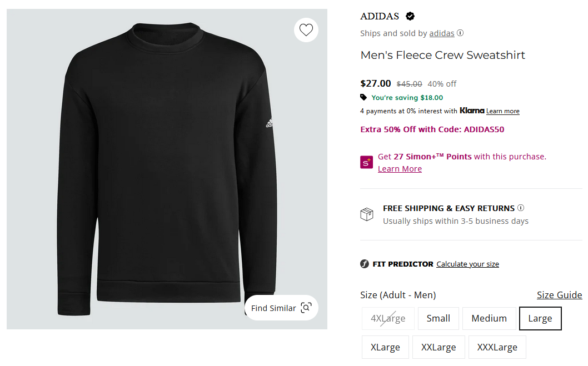Click the verified badge next to ADIDAS
This screenshot has width=588, height=366.
(410, 16)
